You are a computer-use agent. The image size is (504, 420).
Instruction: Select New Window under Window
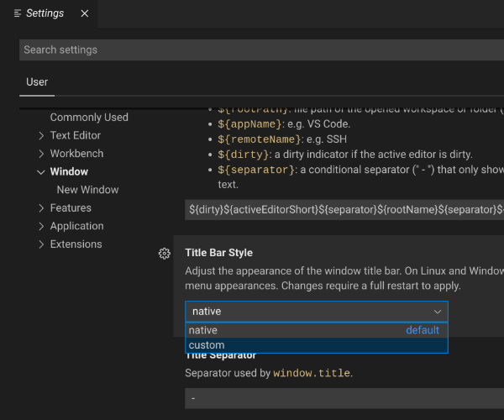[87, 190]
